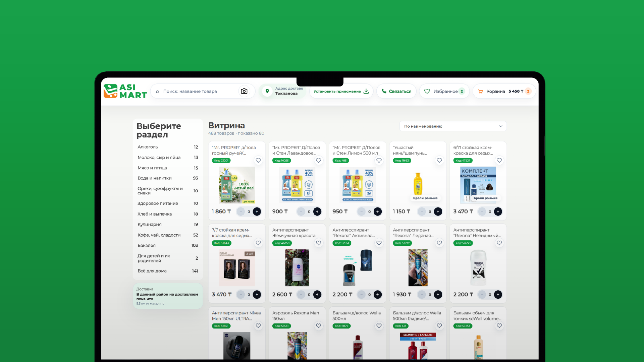This screenshot has width=644, height=362.
Task: Open Антиперспирант Nivea Men 150мл title
Action: click(236, 316)
